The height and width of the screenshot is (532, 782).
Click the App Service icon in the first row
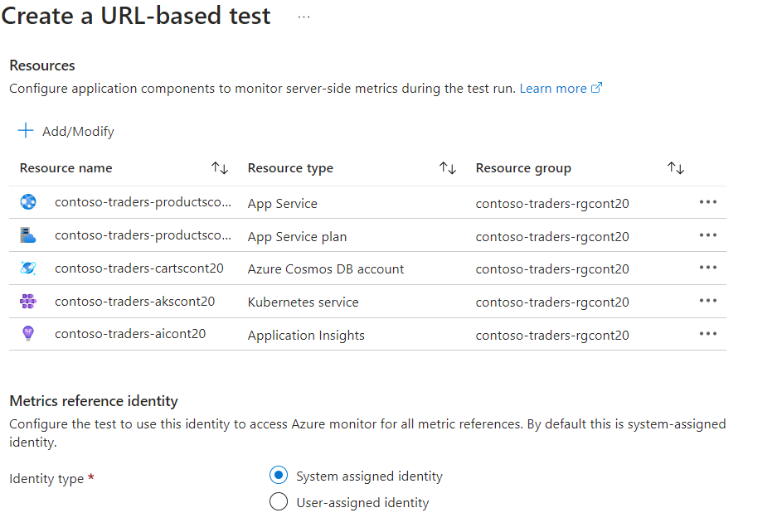pyautogui.click(x=28, y=201)
